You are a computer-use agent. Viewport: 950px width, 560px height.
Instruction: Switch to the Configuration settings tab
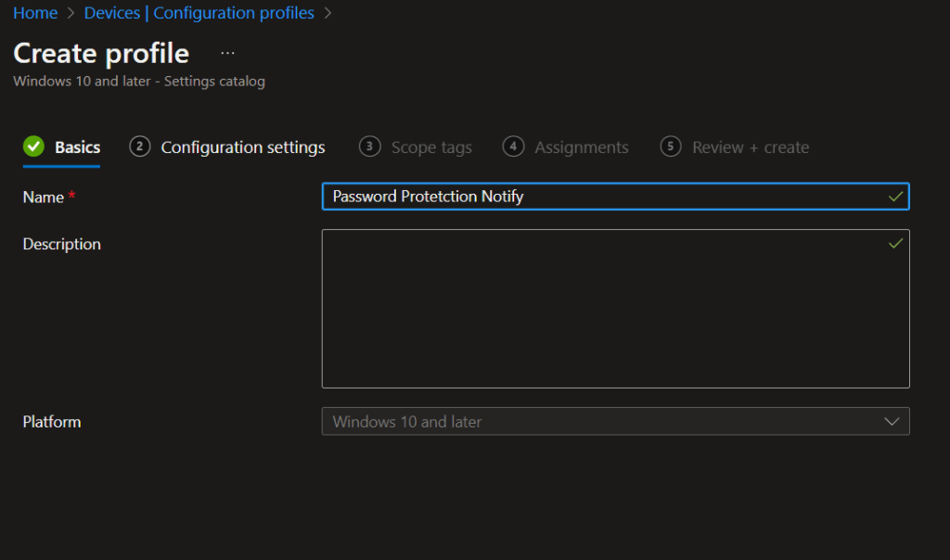[x=243, y=146]
